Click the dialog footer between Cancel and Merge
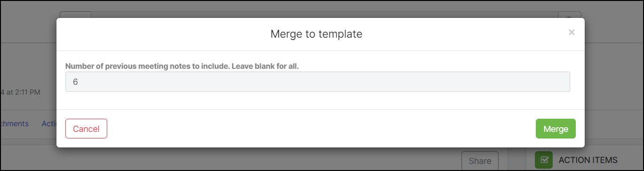Image resolution: width=644 pixels, height=171 pixels. 321,129
